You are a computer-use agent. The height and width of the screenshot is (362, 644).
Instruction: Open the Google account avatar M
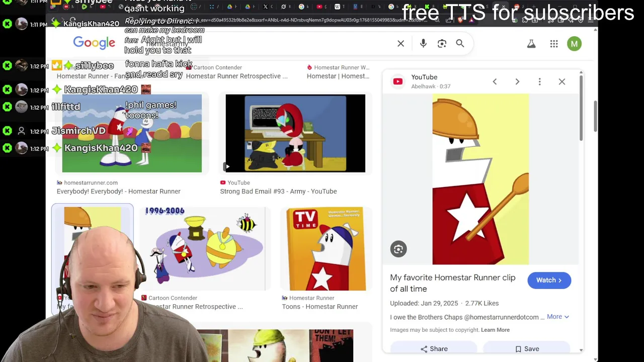pyautogui.click(x=574, y=44)
